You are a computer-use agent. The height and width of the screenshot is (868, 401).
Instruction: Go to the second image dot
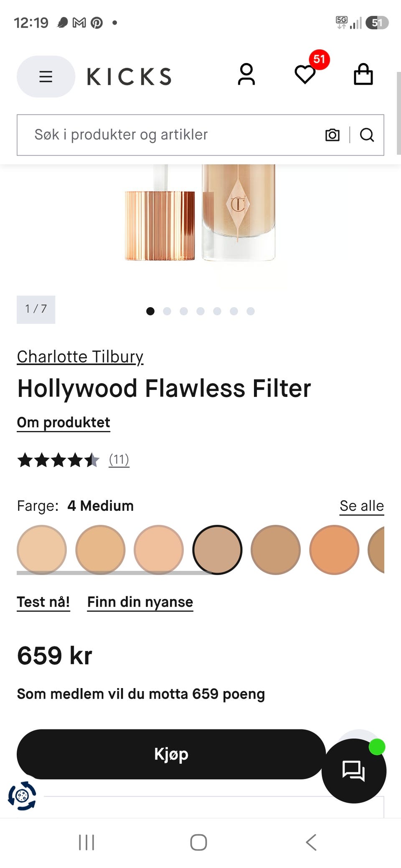(167, 311)
